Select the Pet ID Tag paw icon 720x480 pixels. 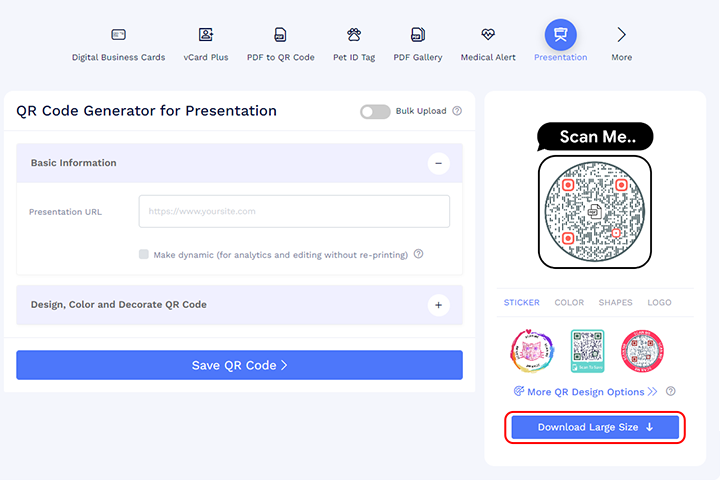[354, 34]
